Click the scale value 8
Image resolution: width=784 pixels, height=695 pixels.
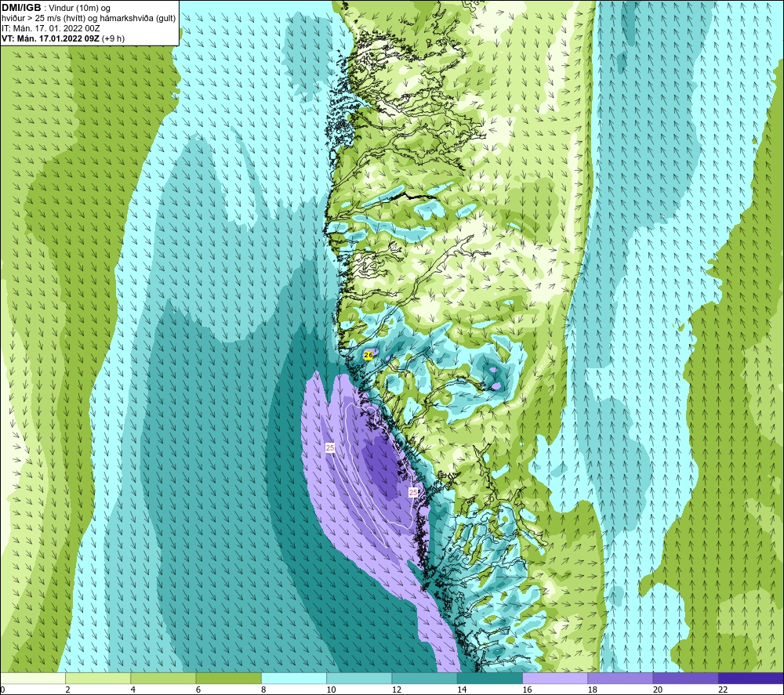[263, 690]
